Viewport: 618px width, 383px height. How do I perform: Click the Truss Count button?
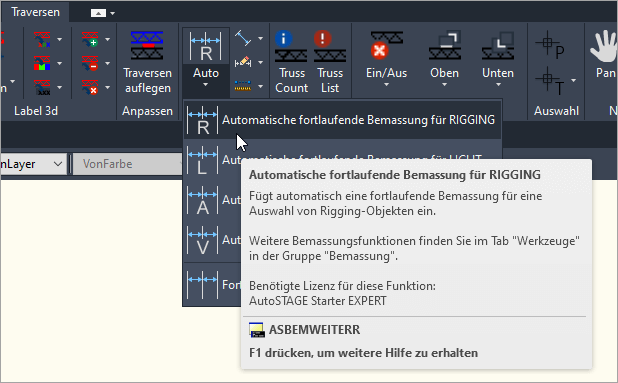pos(291,62)
